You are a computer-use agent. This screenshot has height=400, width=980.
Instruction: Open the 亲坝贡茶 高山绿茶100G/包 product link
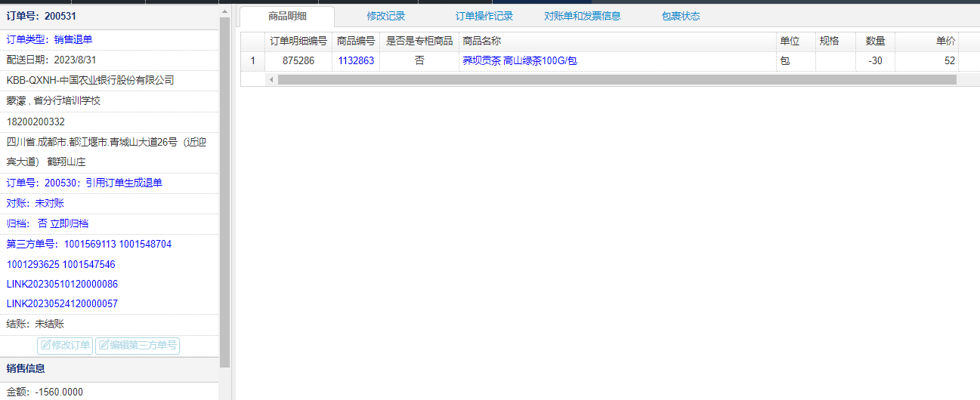click(x=520, y=61)
